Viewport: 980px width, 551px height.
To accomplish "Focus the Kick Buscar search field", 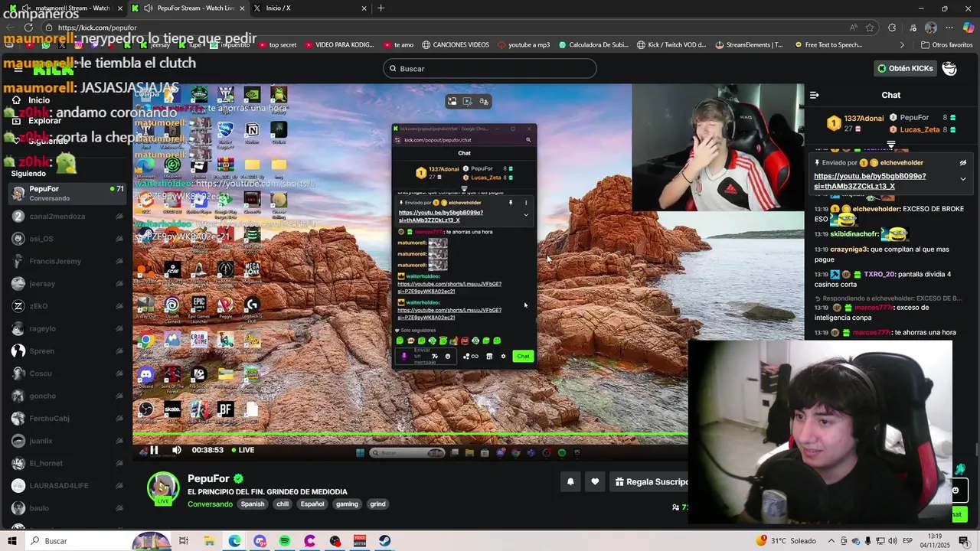I will pyautogui.click(x=490, y=69).
